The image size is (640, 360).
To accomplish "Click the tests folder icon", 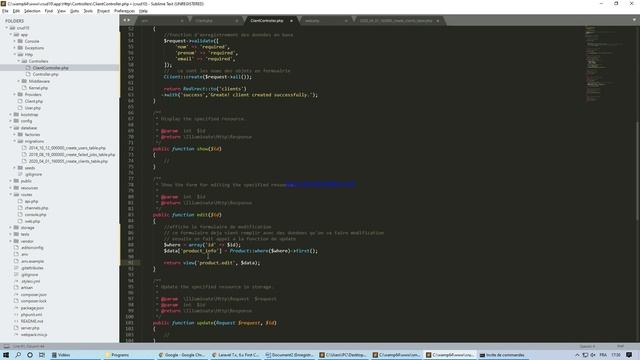I will click(16, 234).
